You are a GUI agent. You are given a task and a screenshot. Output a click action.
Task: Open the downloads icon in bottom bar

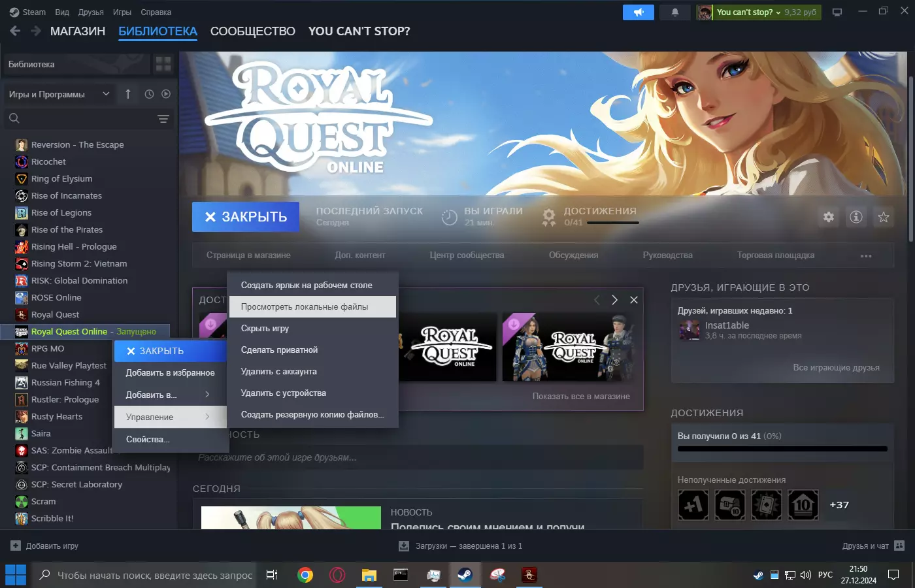pyautogui.click(x=404, y=546)
